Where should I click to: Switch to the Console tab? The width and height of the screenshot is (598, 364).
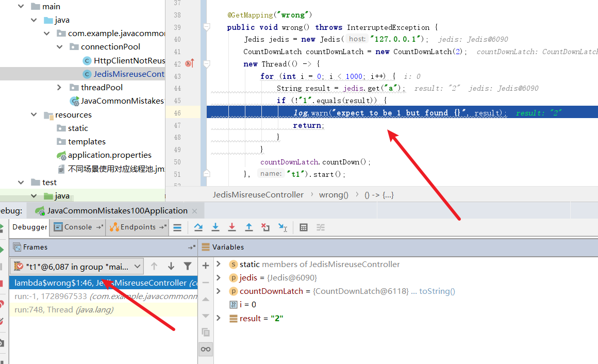pyautogui.click(x=77, y=227)
